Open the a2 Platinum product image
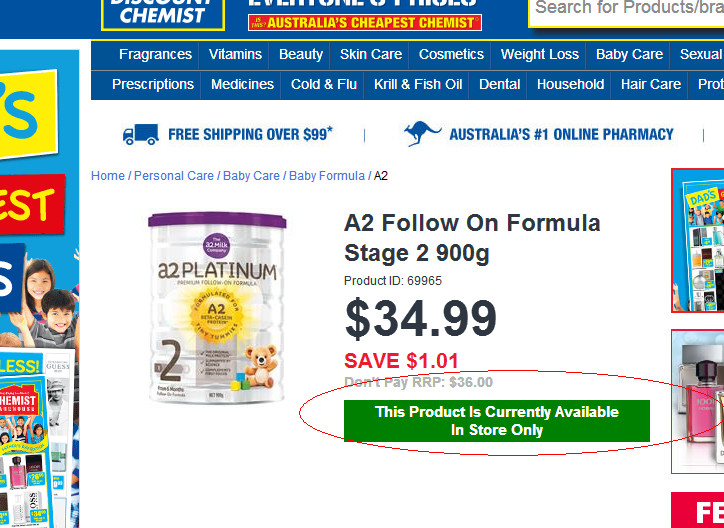The height and width of the screenshot is (528, 724). (217, 307)
